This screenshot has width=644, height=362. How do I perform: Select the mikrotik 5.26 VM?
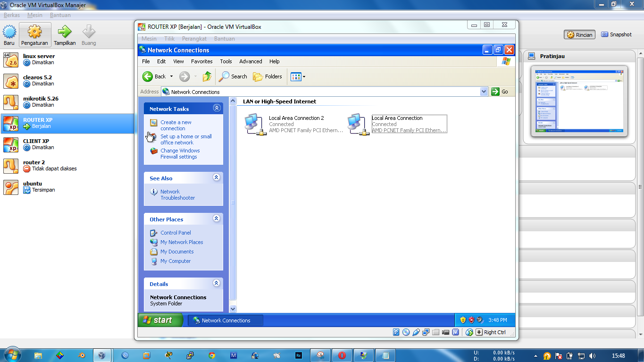pos(67,101)
